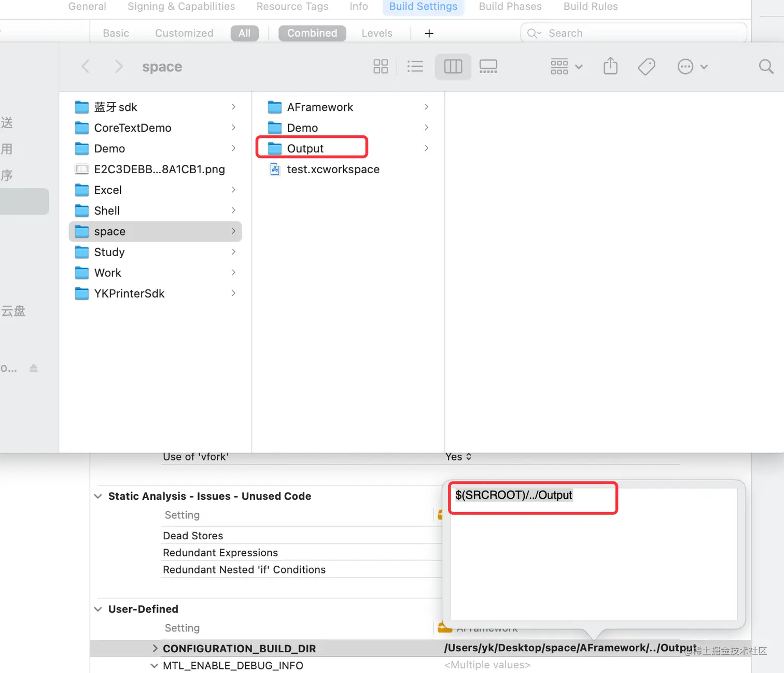Image resolution: width=784 pixels, height=673 pixels.
Task: Open Finder group-by options
Action: (x=566, y=66)
